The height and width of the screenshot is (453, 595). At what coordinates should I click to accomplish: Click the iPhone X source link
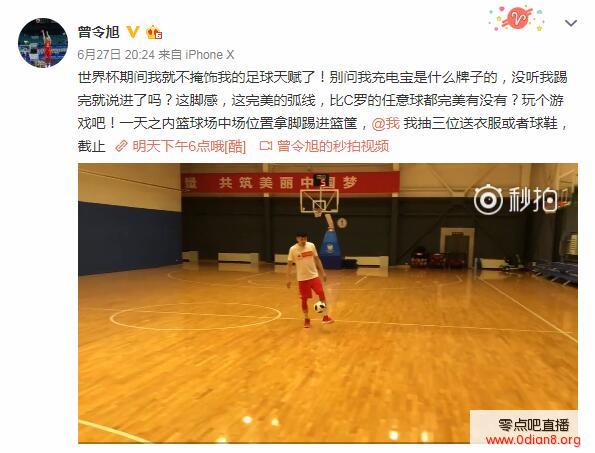209,55
